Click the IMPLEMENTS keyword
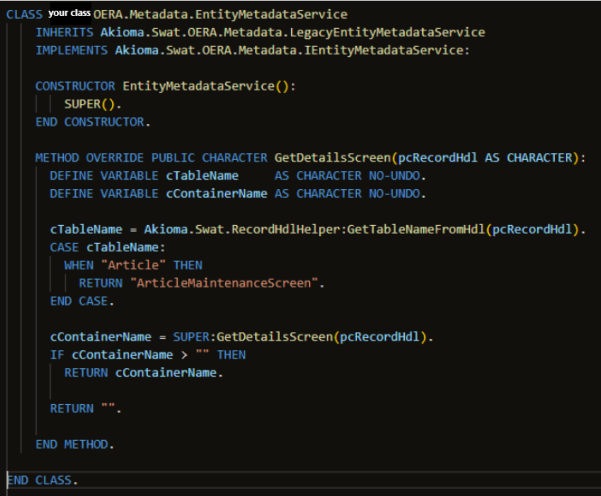Screen dimensions: 601x496 click(72, 50)
